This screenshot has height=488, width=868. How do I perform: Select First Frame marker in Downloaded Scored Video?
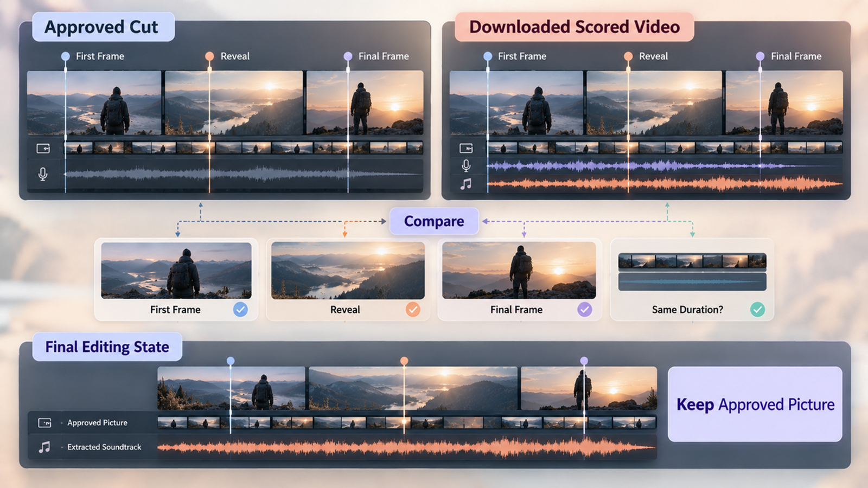point(488,56)
